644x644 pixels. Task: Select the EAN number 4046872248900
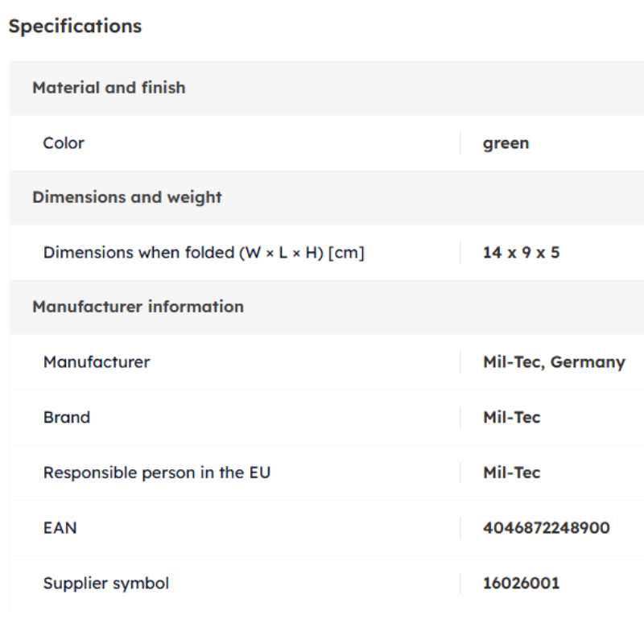(x=547, y=528)
